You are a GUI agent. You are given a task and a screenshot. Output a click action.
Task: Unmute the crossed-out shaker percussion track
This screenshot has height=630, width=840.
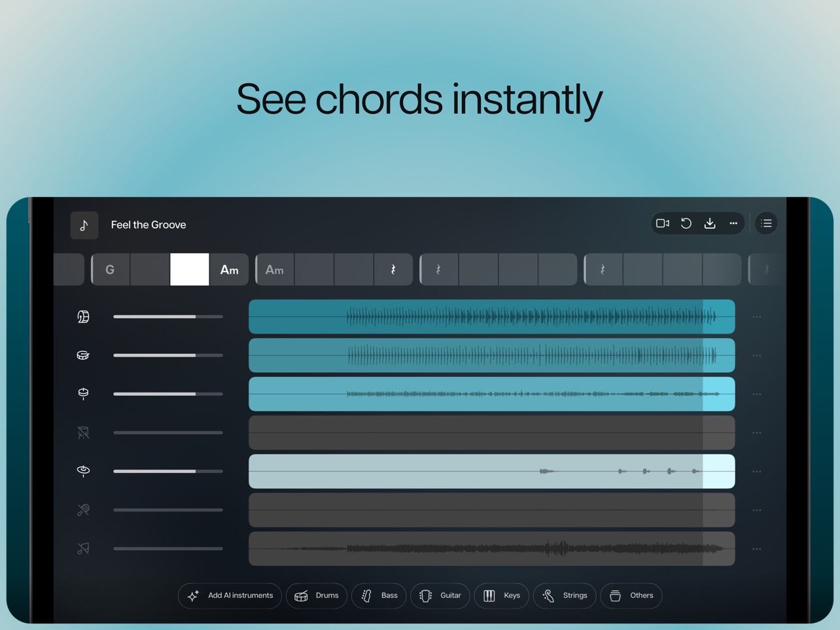pos(83,510)
